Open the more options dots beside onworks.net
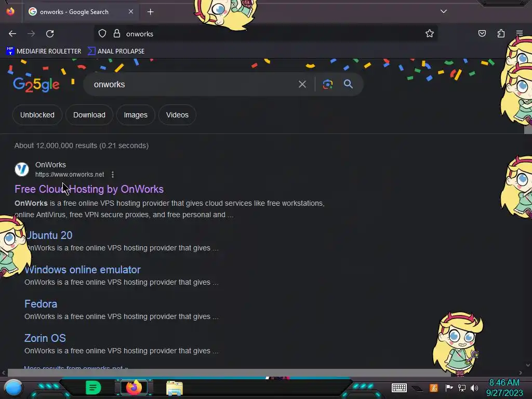The image size is (532, 399). 113,175
